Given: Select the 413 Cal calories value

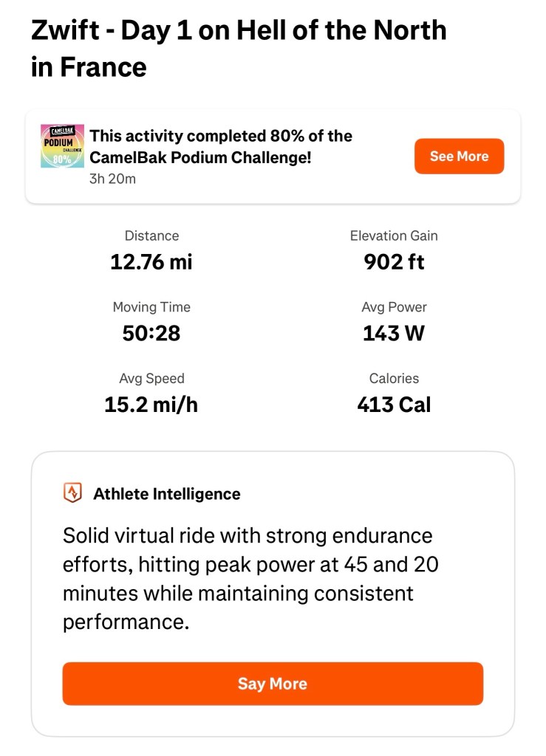Looking at the screenshot, I should pyautogui.click(x=394, y=405).
